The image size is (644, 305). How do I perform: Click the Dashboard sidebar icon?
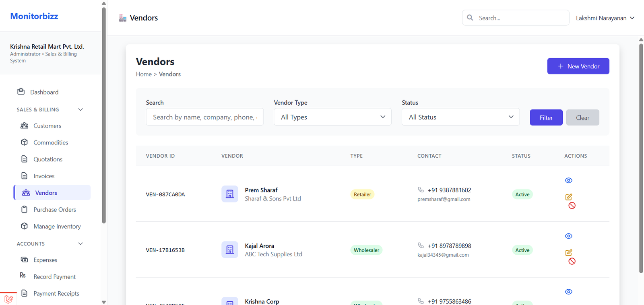[x=21, y=92]
